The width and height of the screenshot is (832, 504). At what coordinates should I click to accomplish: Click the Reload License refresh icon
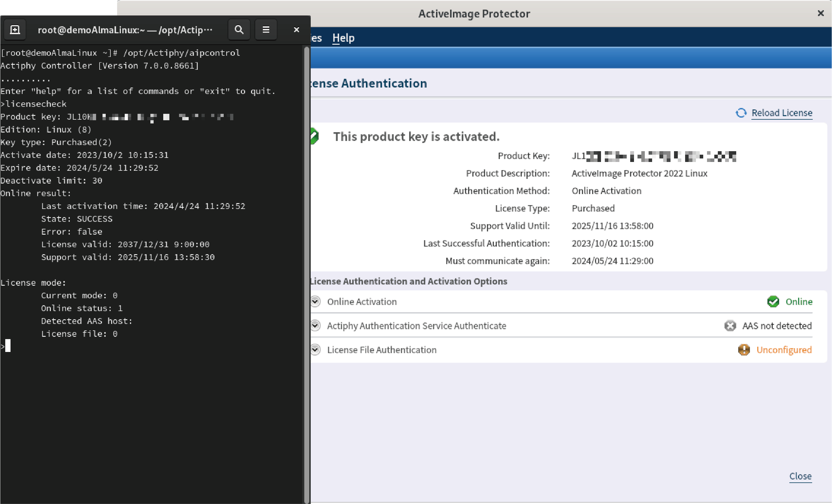[741, 113]
